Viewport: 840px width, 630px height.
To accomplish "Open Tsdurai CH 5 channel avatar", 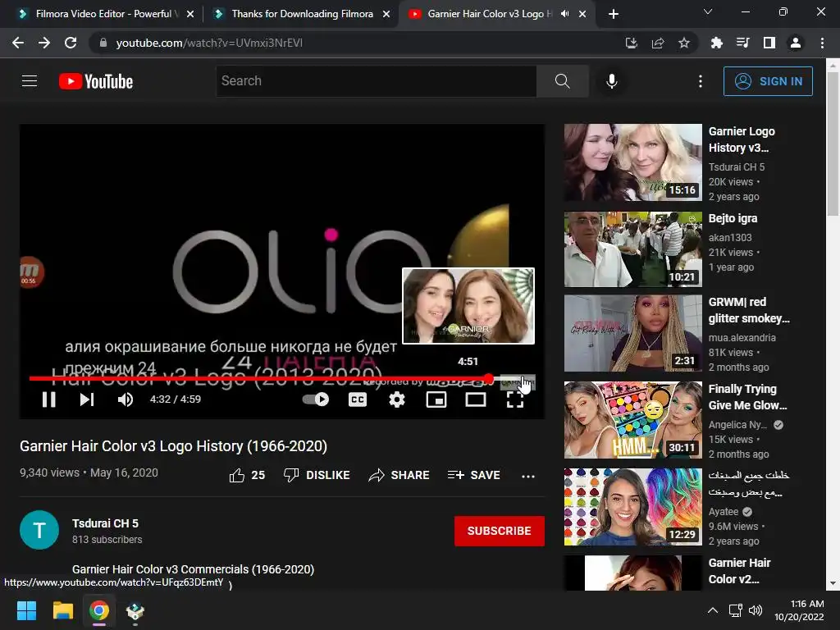I will (x=39, y=530).
